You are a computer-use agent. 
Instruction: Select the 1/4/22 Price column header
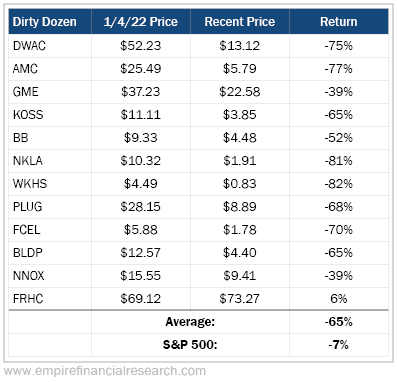point(140,22)
